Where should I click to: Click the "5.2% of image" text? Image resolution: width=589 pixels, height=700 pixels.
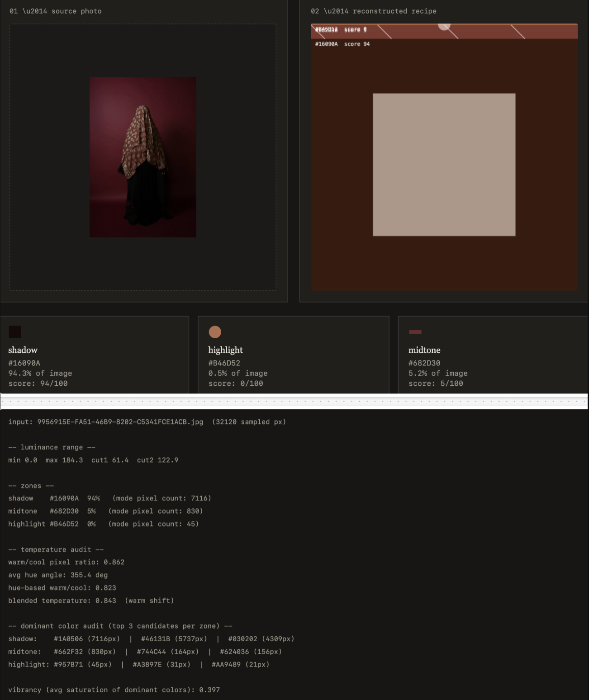tap(438, 373)
